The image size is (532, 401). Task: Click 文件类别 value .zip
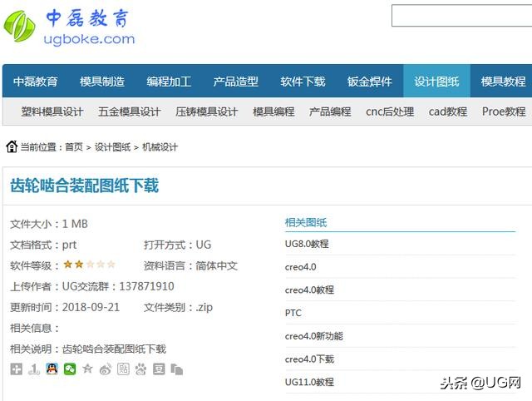pos(204,308)
